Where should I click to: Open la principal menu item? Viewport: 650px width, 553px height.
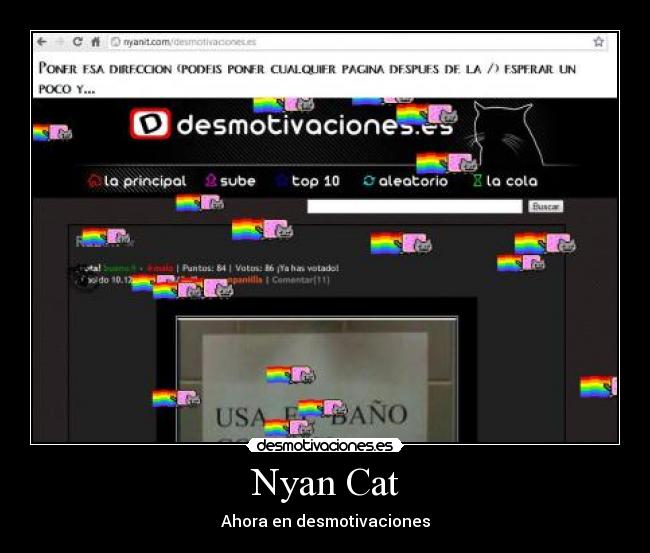point(145,181)
